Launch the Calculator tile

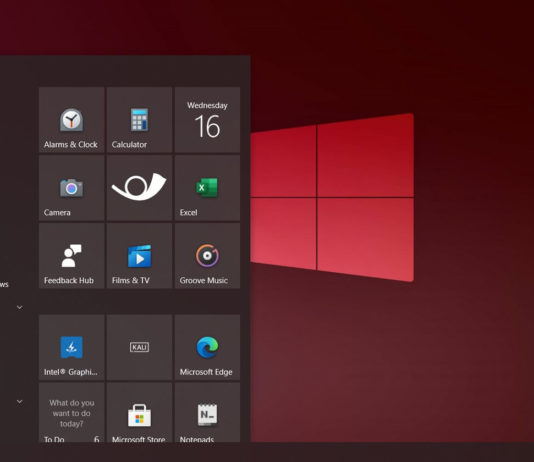pyautogui.click(x=139, y=120)
